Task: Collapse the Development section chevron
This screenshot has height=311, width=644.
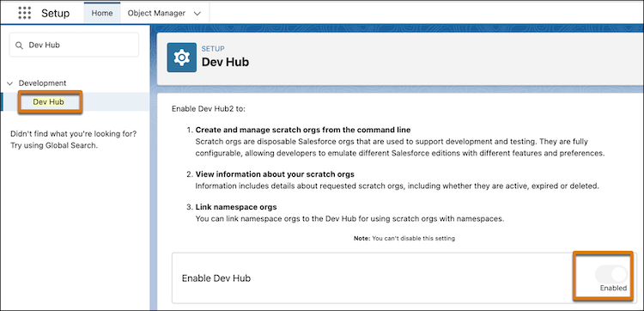Action: [10, 83]
